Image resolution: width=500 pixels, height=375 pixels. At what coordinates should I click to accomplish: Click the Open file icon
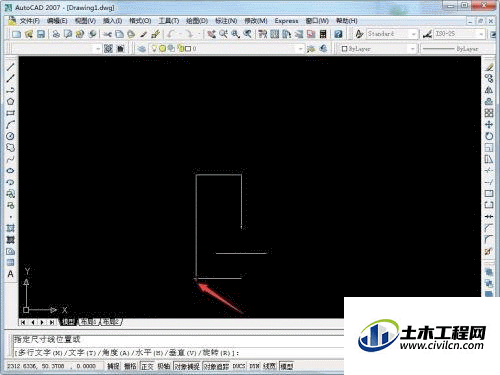[x=29, y=34]
